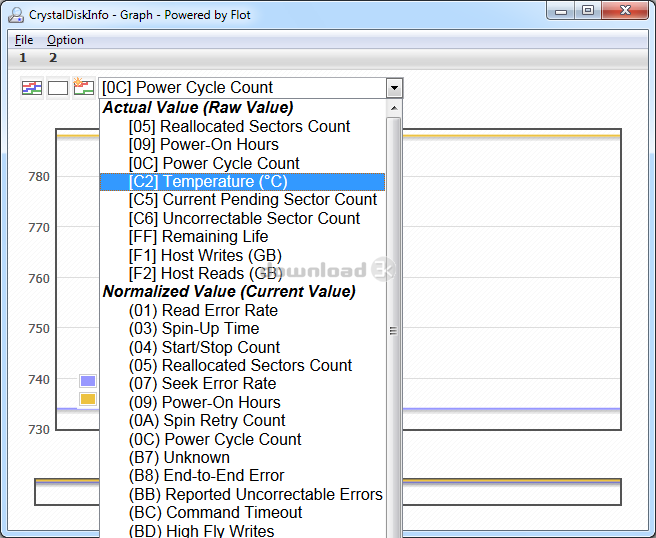Pick (05) Reallocated Sectors Count normalized value
Image resolution: width=656 pixels, height=538 pixels.
[x=242, y=365]
